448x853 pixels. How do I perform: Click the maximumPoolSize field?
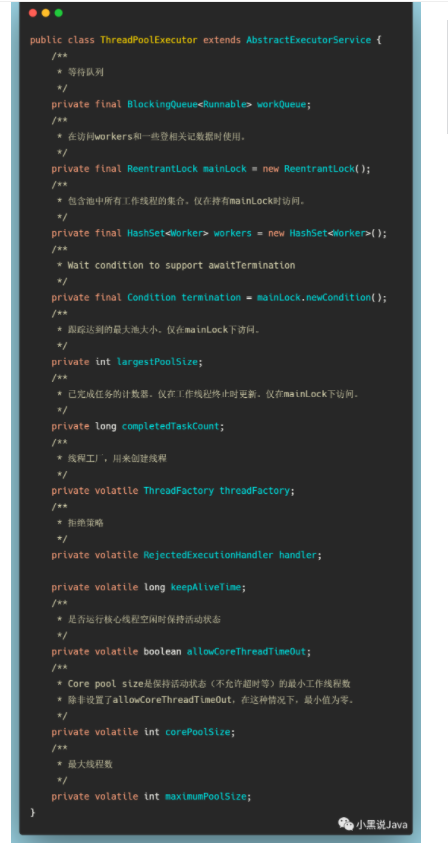click(x=206, y=796)
